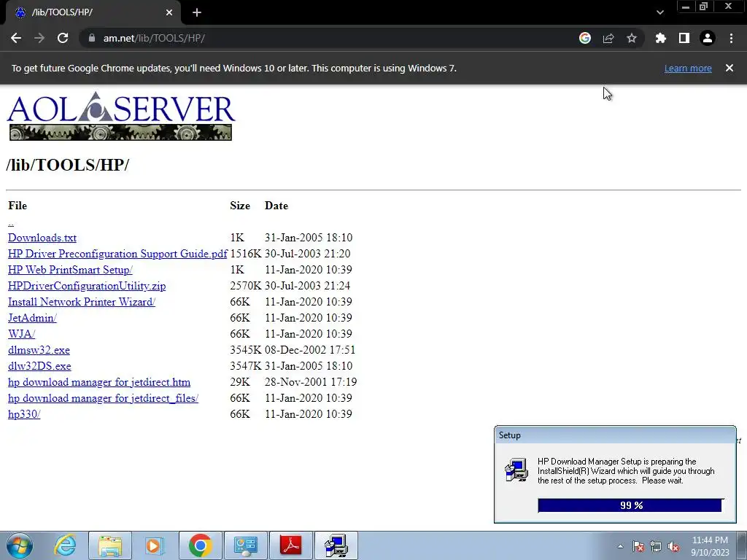Open Windows Explorer from taskbar
The width and height of the screenshot is (747, 560).
tap(110, 545)
